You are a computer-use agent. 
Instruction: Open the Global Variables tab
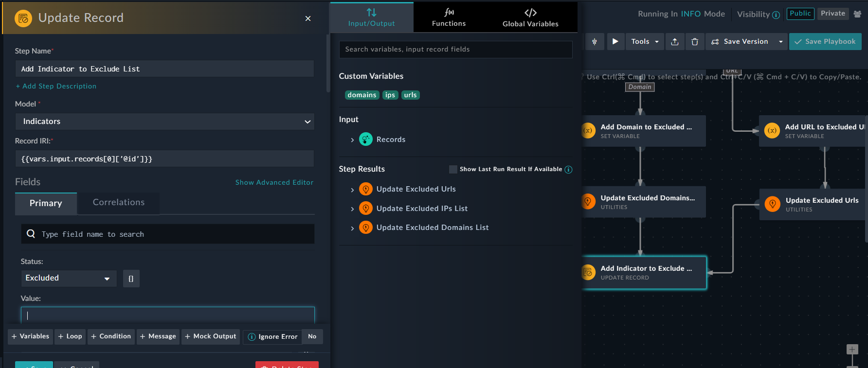point(530,18)
